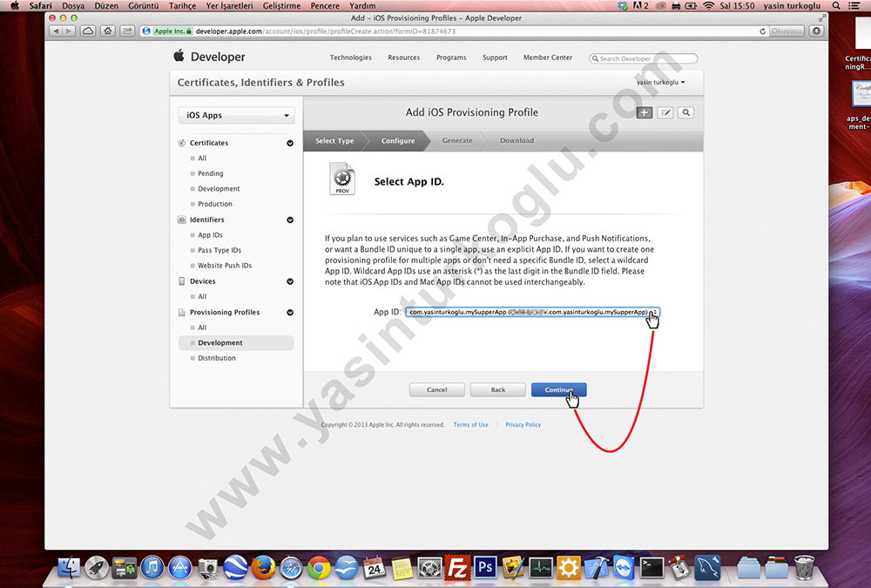
Task: Collapse the Identifiers section chevron
Action: [290, 220]
